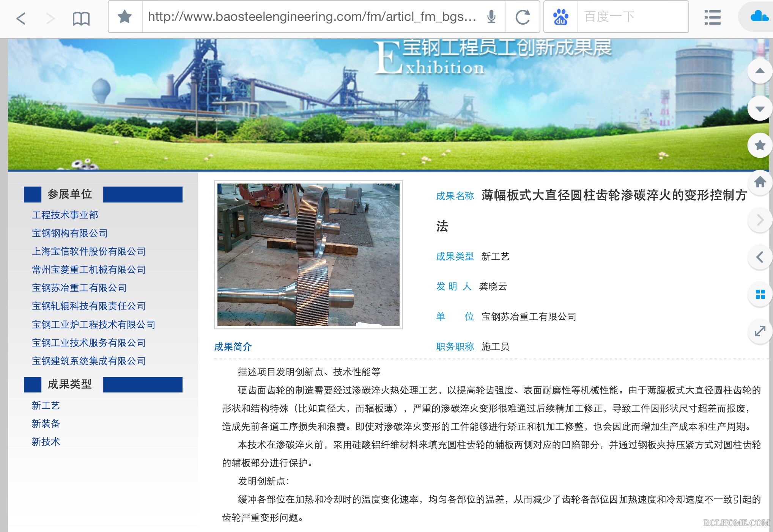This screenshot has width=773, height=532.
Task: Click the Baidu paw search icon
Action: [x=560, y=17]
